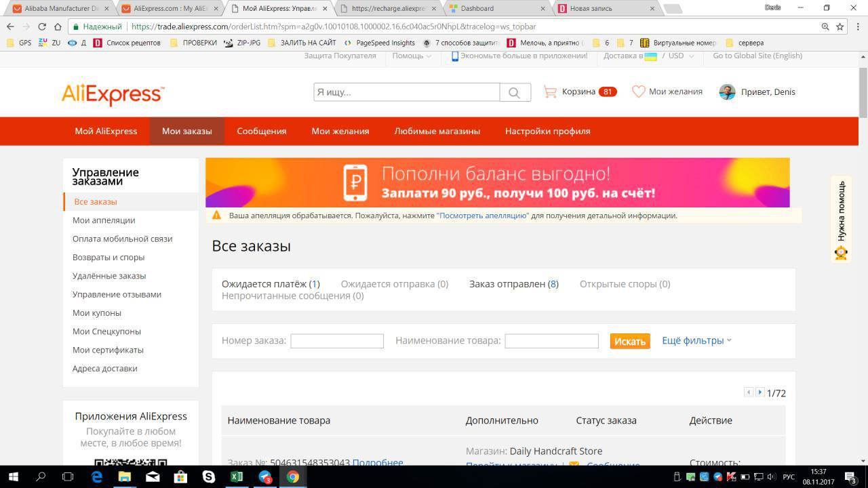This screenshot has width=868, height=488.
Task: Open Мои желания in the red navigation bar
Action: (x=340, y=131)
